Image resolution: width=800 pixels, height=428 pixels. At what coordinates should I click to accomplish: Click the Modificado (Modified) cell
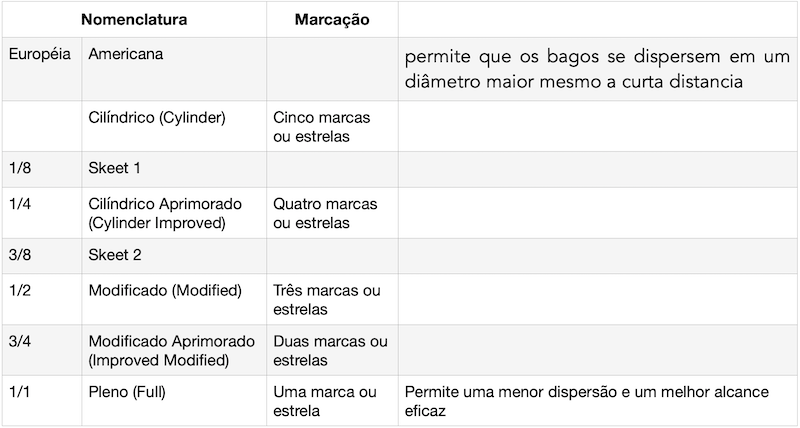[x=165, y=291]
